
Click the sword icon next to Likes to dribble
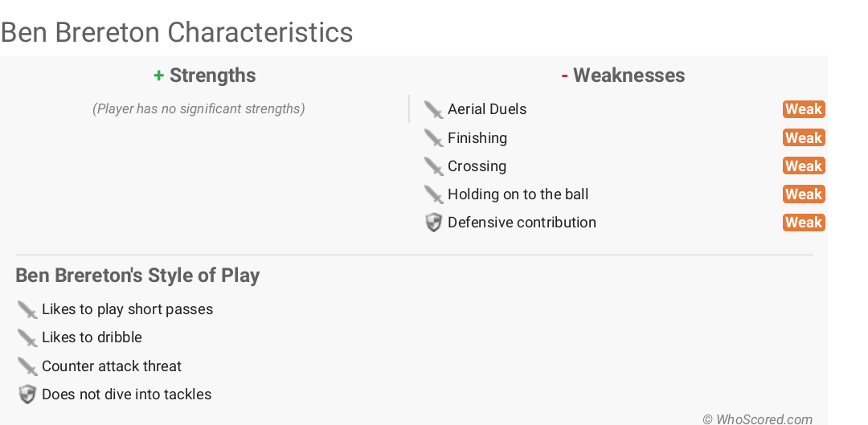pyautogui.click(x=27, y=337)
